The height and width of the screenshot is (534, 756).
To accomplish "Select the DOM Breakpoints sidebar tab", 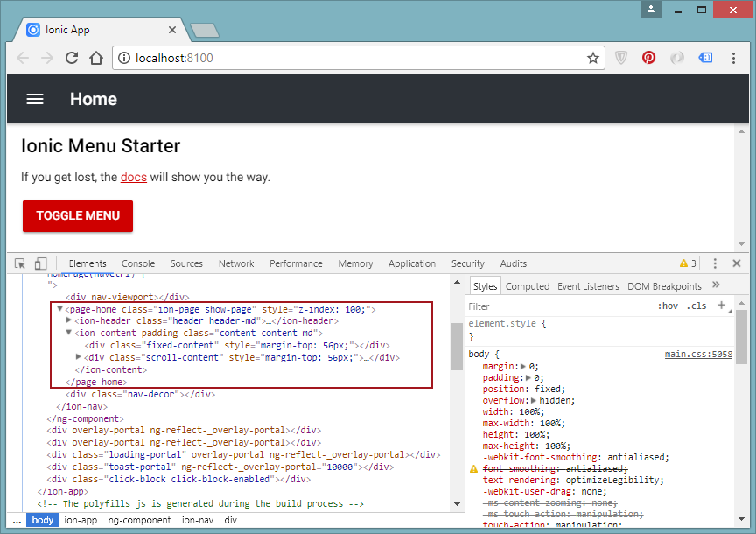I will (664, 286).
